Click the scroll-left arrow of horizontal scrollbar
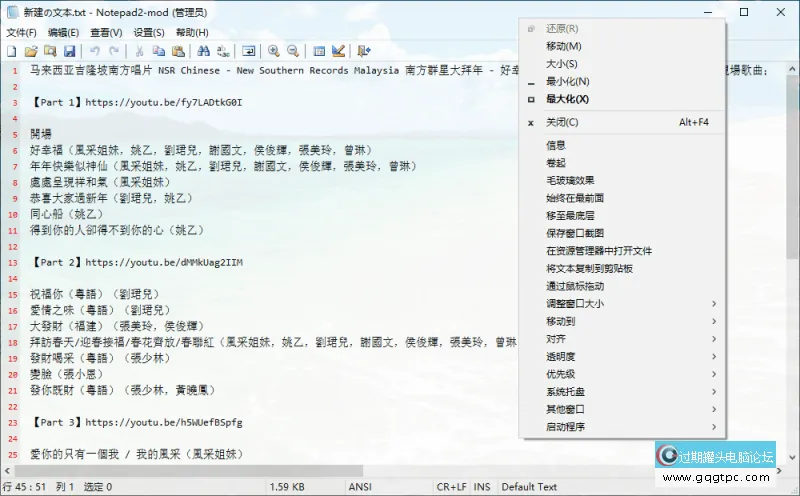The width and height of the screenshot is (800, 496). 7,470
